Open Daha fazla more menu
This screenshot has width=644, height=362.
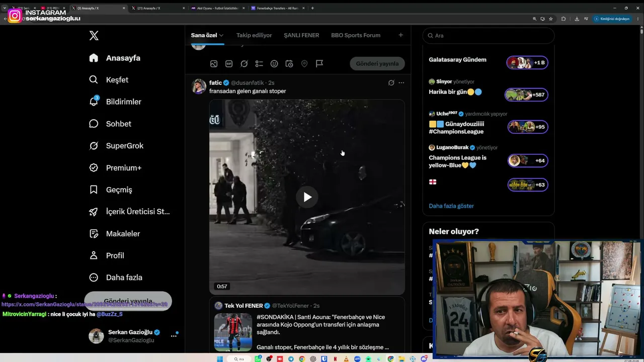pyautogui.click(x=115, y=278)
